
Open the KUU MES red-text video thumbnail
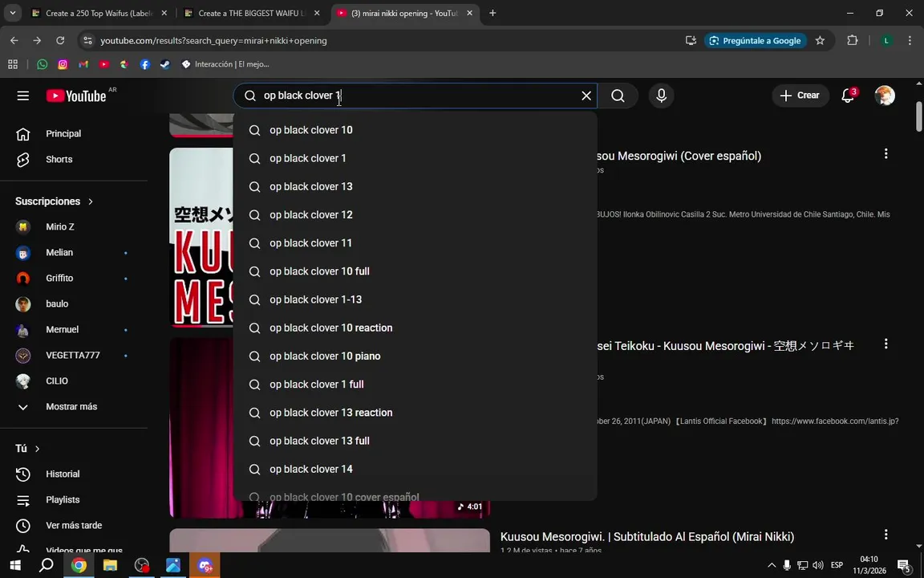[x=201, y=237]
